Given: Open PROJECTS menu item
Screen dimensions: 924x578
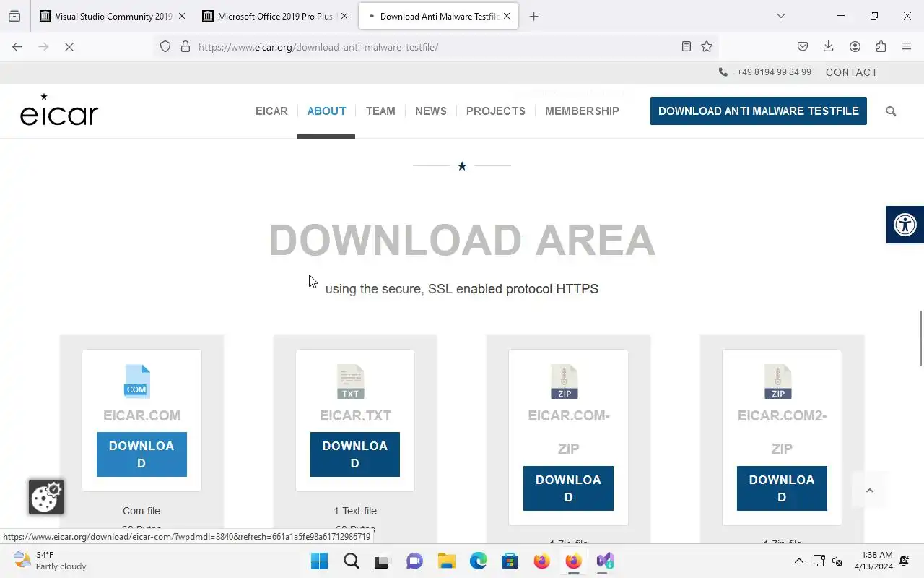Looking at the screenshot, I should click(x=495, y=111).
